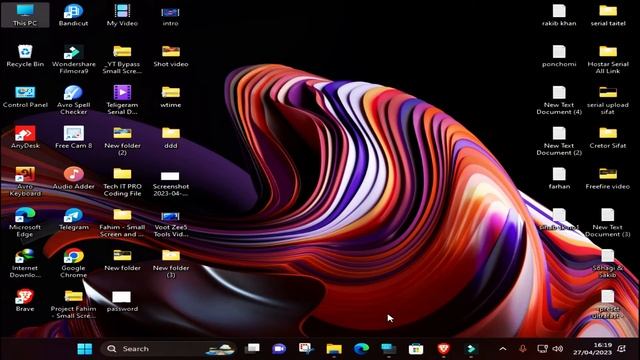Select Project Fahim - Small Scre... folder
The height and width of the screenshot is (360, 640).
73,304
